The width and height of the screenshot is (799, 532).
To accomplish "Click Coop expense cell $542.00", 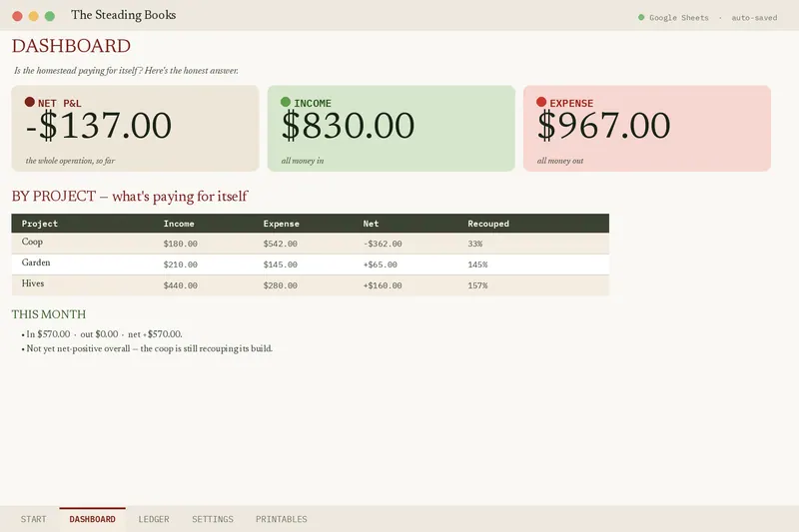I will click(281, 244).
